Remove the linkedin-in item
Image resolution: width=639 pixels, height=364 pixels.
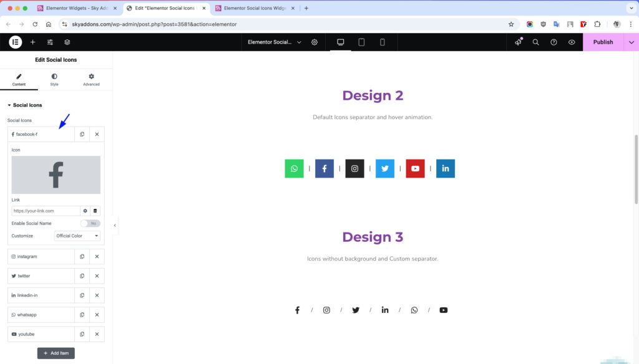(97, 295)
